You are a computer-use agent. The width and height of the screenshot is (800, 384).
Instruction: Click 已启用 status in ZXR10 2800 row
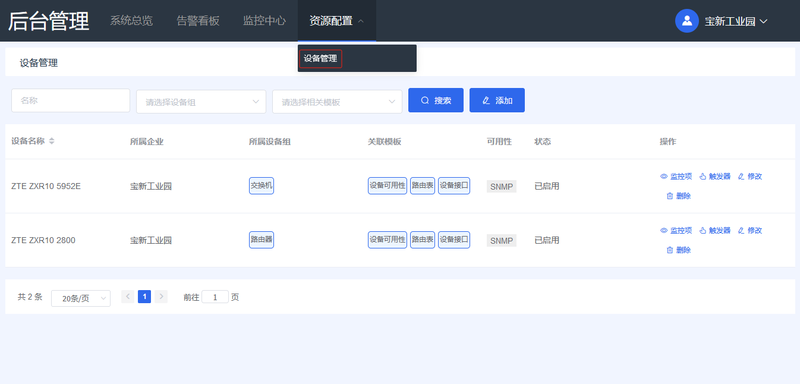pos(546,240)
